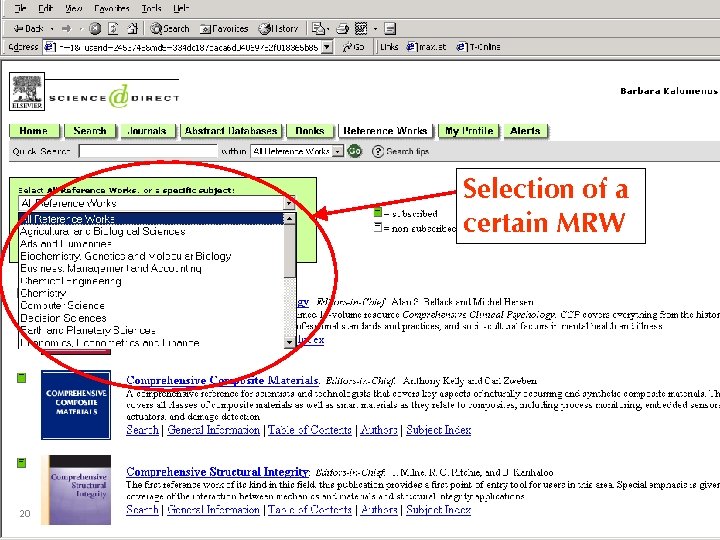The height and width of the screenshot is (540, 720).
Task: Click Comprehensive Composite Materials book cover
Action: (76, 405)
